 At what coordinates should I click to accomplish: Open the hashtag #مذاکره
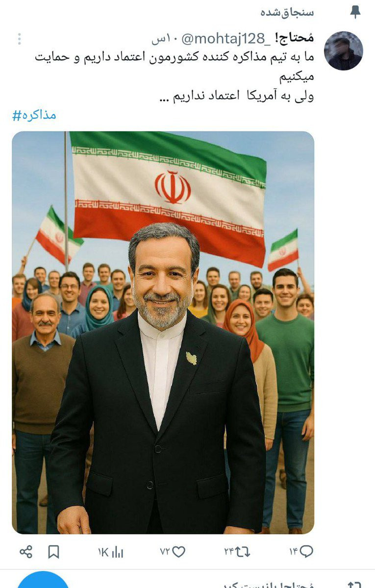pos(34,116)
